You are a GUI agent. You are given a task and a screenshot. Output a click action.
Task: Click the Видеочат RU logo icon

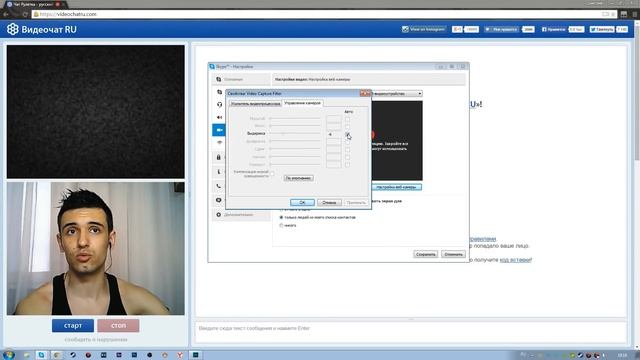coord(13,29)
